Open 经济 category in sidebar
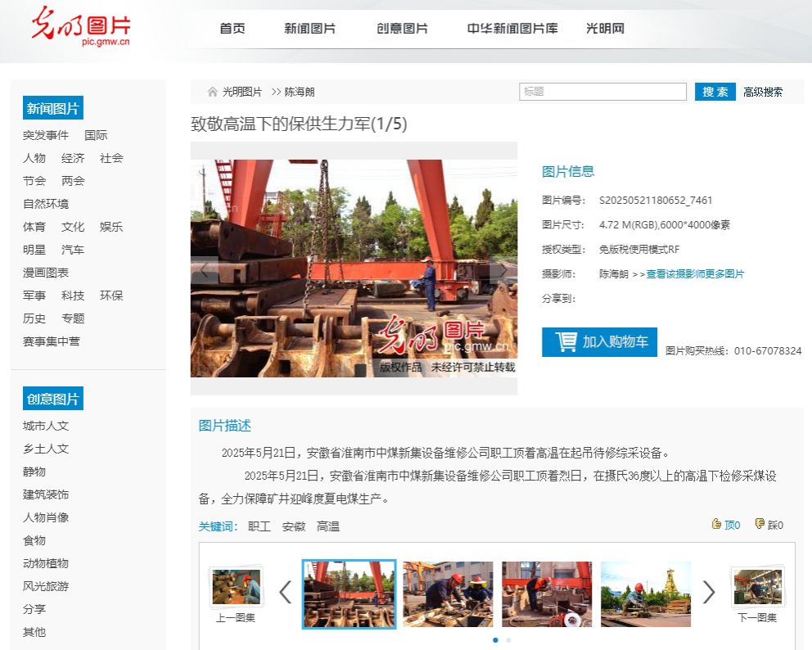The height and width of the screenshot is (650, 812). (73, 158)
